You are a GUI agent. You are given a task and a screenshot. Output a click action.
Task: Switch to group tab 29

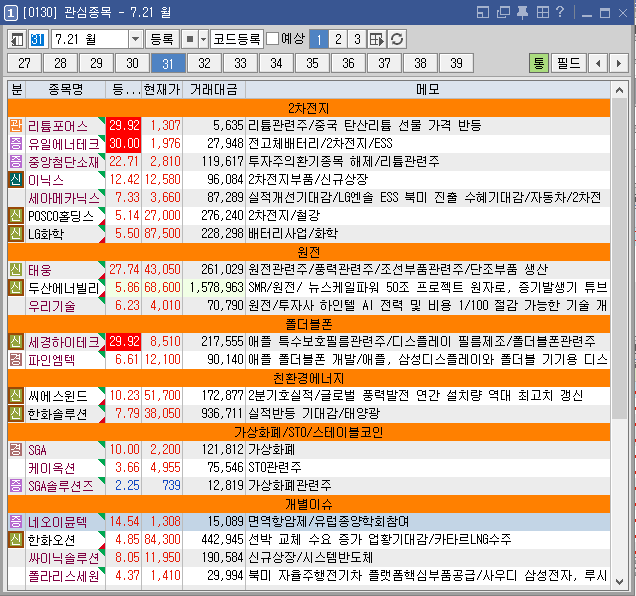[96, 63]
